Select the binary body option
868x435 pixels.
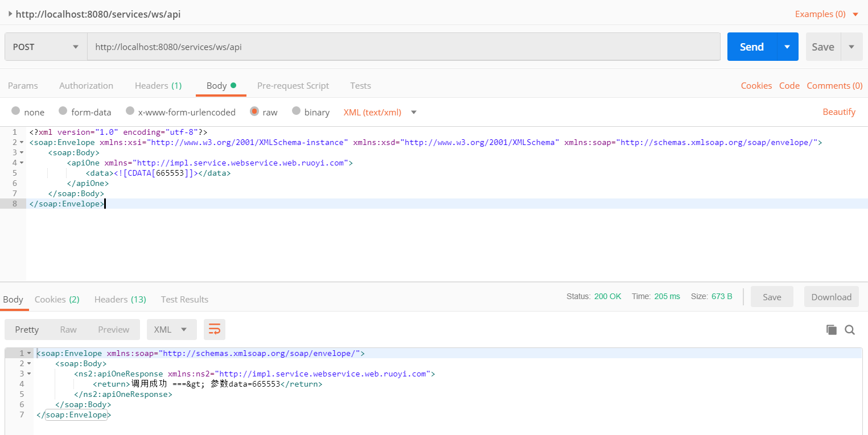pyautogui.click(x=297, y=112)
